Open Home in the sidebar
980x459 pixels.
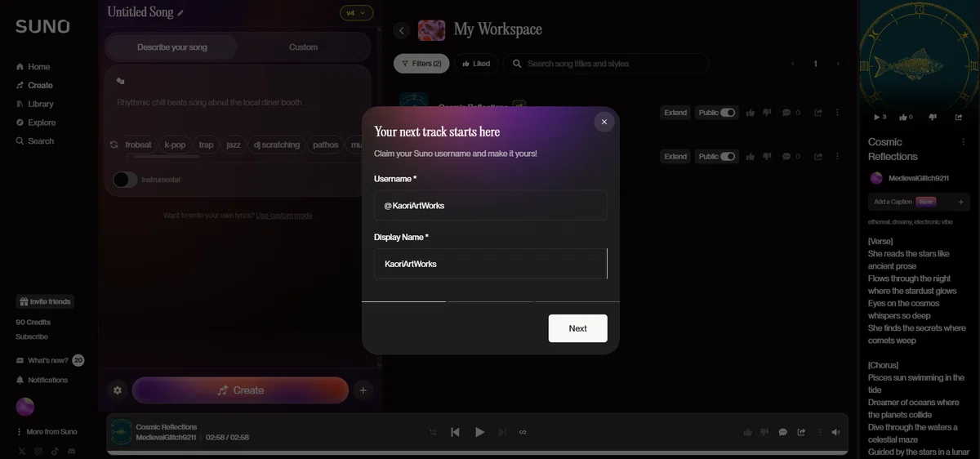tap(33, 67)
